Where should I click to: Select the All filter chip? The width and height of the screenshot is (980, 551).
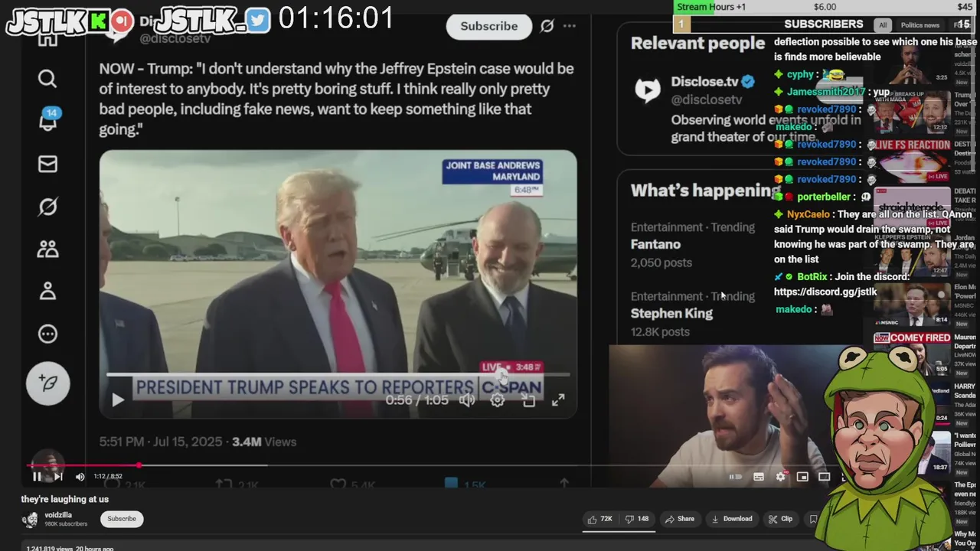coord(883,25)
